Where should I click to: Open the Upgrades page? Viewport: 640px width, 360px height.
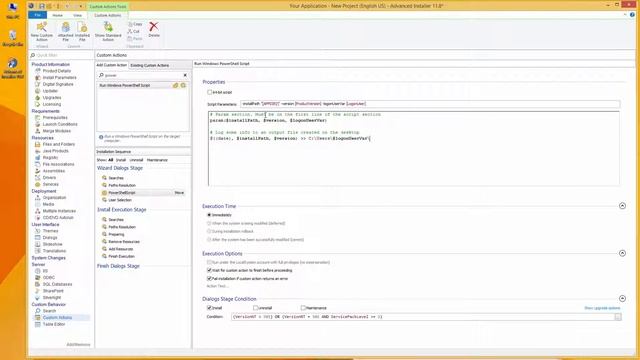(52, 98)
